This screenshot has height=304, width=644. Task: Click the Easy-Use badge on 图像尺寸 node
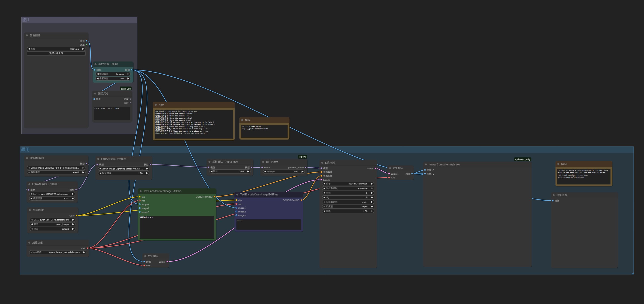(126, 89)
